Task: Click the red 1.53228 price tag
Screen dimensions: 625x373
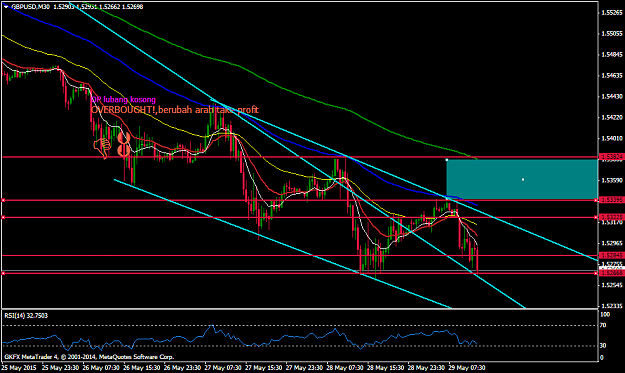Action: coord(611,217)
